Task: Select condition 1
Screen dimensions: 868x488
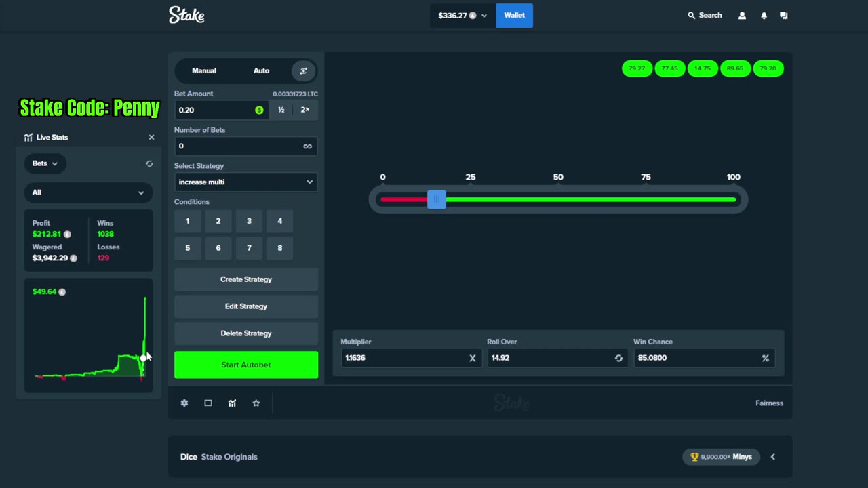Action: [x=188, y=221]
